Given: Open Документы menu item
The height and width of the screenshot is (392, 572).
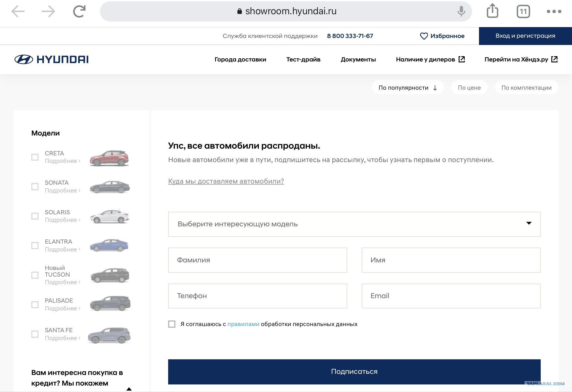Looking at the screenshot, I should pos(358,60).
